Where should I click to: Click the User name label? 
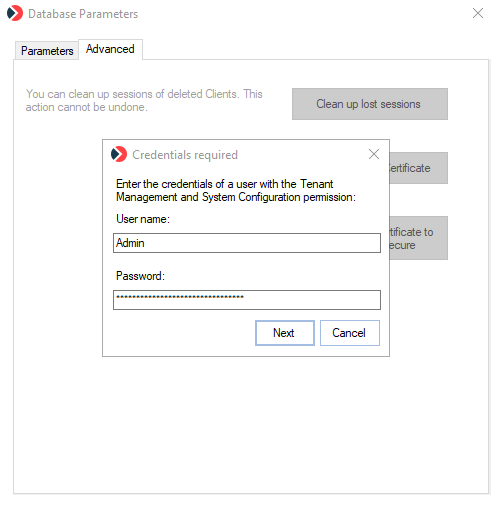point(143,219)
